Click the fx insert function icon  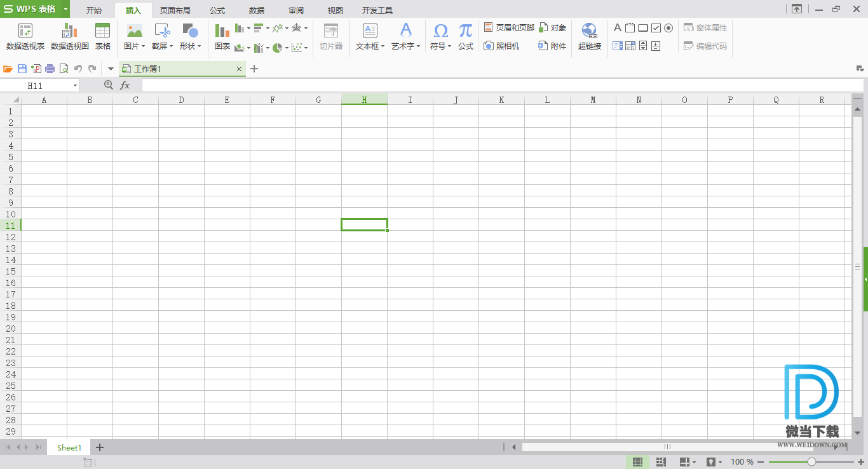125,85
